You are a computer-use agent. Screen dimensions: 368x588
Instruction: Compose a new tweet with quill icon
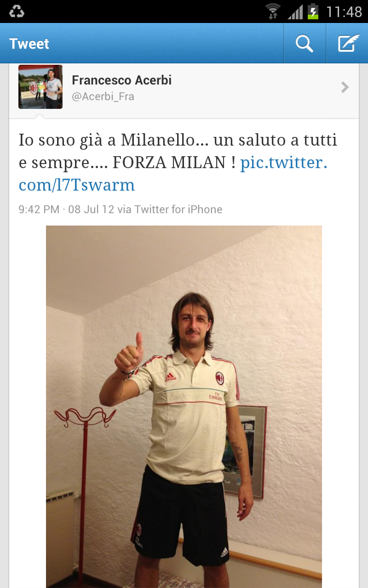[x=348, y=44]
